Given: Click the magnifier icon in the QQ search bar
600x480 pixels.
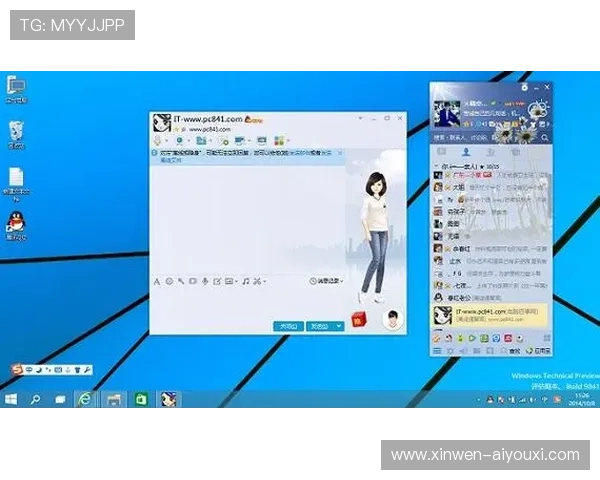Looking at the screenshot, I should (x=545, y=137).
